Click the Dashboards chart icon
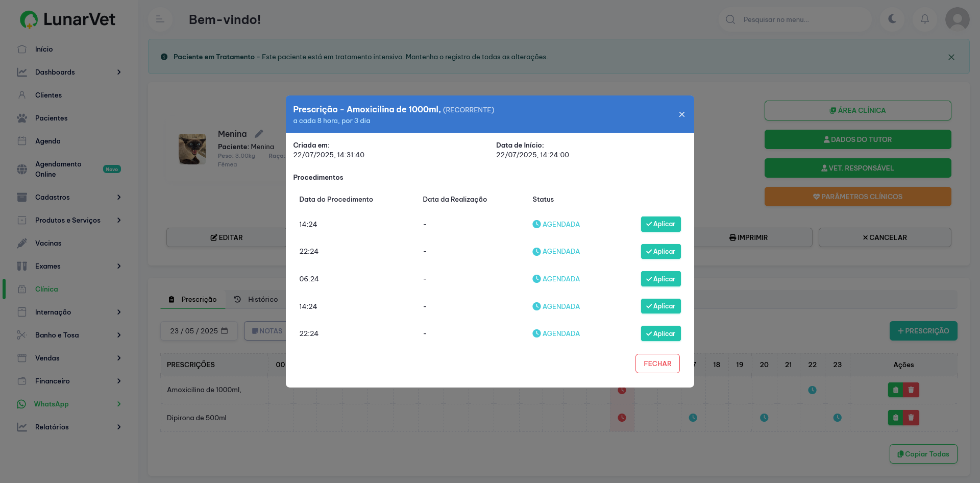This screenshot has height=483, width=980. pos(22,72)
